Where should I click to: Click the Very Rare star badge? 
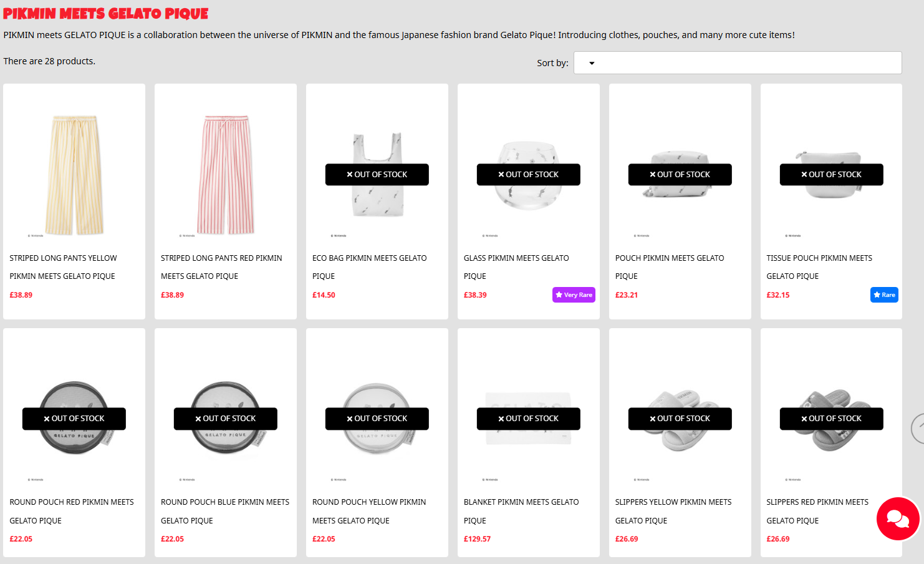[574, 295]
